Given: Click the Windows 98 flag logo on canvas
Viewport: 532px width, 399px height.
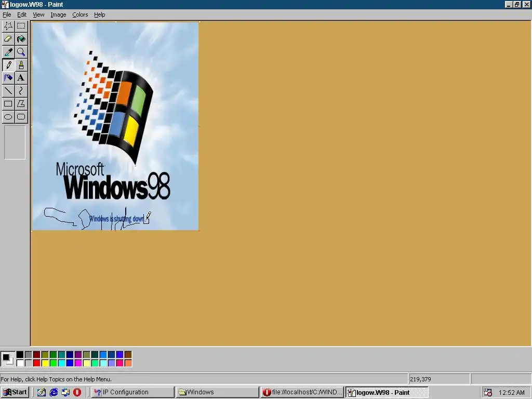Looking at the screenshot, I should click(x=114, y=107).
